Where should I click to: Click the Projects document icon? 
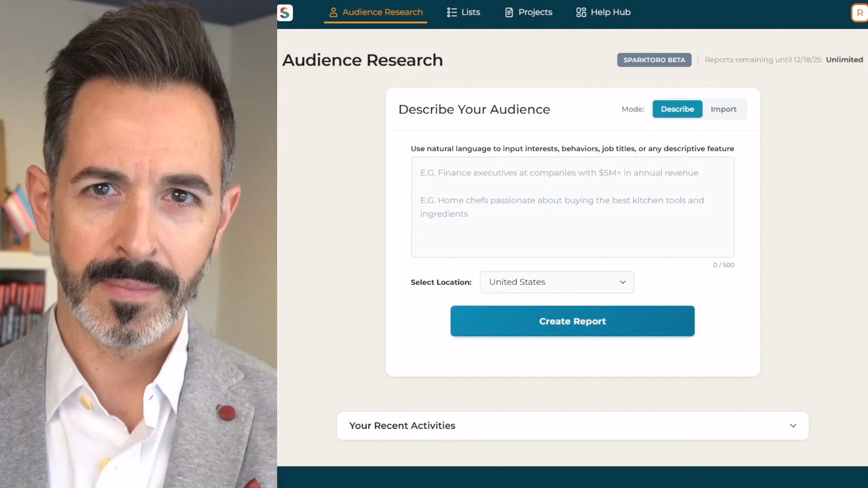click(509, 12)
